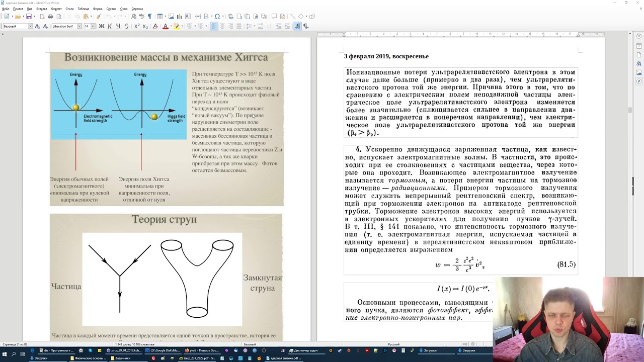Open new document dropdown arrow
644x362 pixels.
click(12, 17)
